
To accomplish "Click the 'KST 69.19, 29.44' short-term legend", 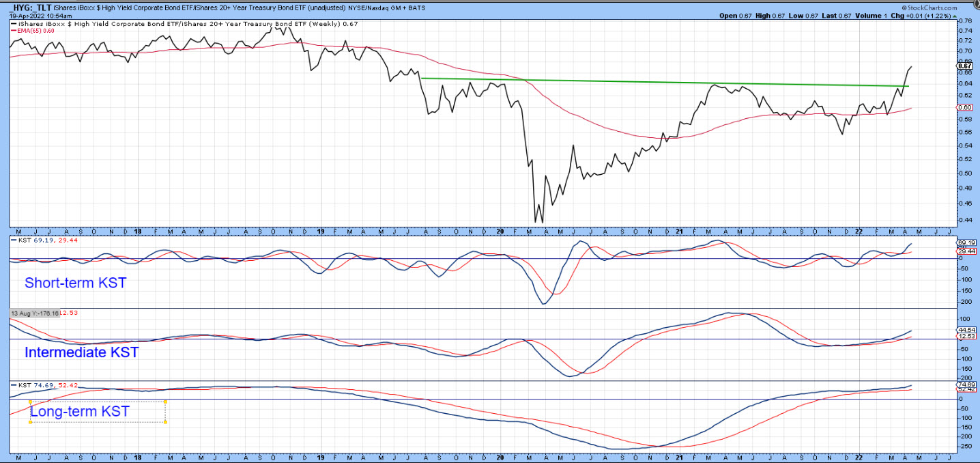I will click(x=38, y=241).
